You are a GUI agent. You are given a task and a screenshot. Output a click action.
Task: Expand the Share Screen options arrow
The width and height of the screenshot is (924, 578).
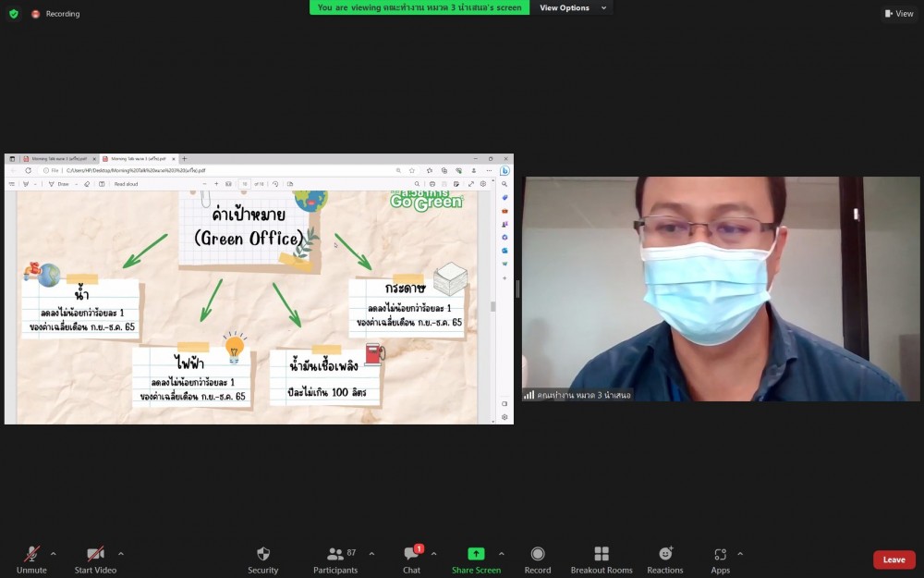point(502,554)
